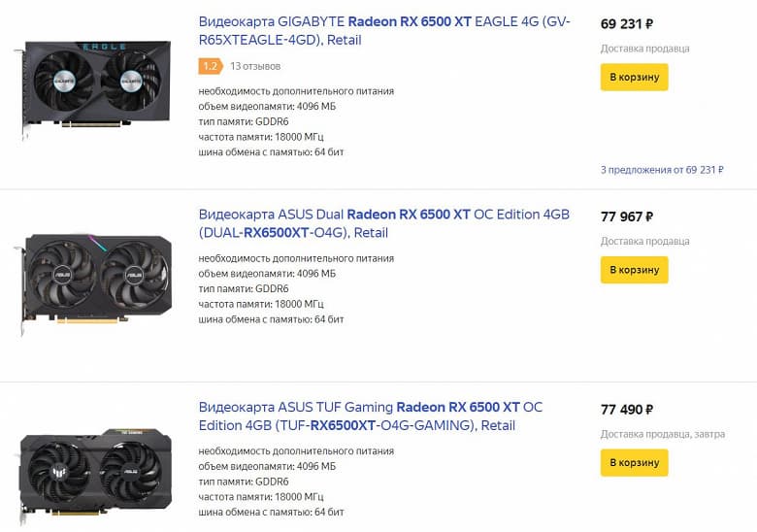This screenshot has height=532, width=757.
Task: Add the GIGABYTE EAGLE card to cart
Action: coord(634,77)
